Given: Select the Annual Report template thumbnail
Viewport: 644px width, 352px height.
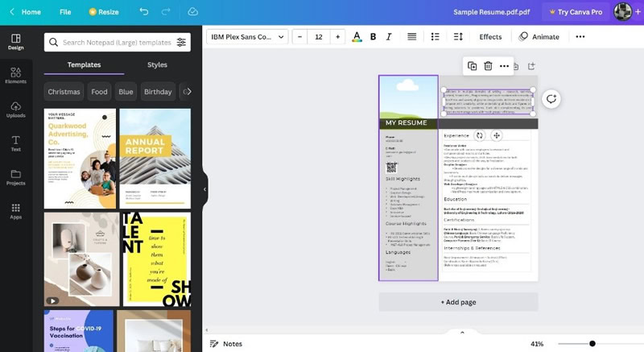Looking at the screenshot, I should [155, 159].
